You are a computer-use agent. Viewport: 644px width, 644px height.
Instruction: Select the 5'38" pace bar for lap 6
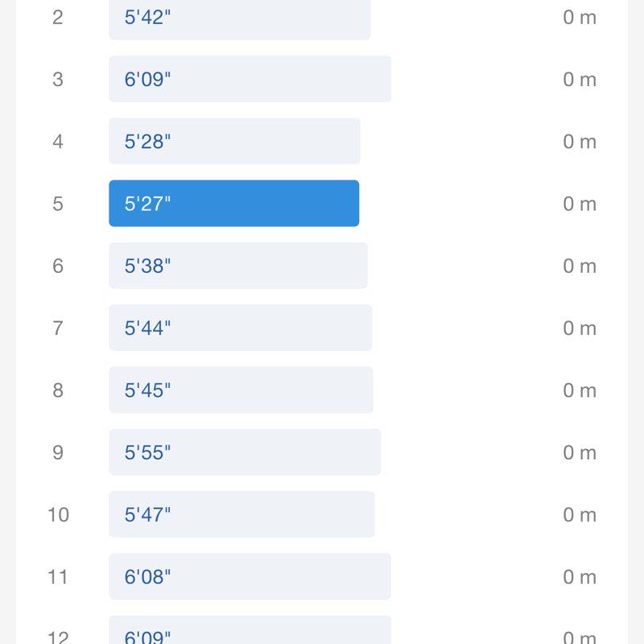click(x=237, y=266)
